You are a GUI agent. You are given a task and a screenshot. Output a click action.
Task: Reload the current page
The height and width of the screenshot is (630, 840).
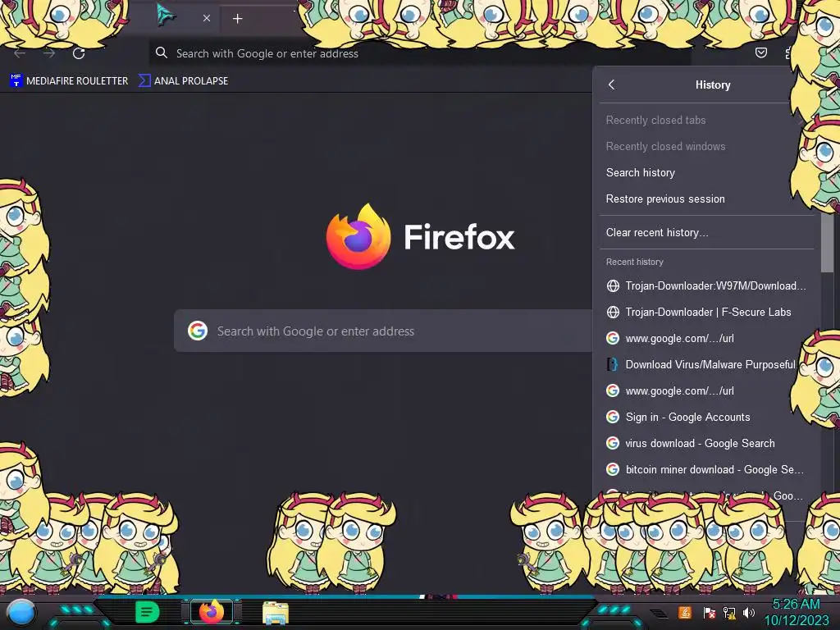[79, 53]
